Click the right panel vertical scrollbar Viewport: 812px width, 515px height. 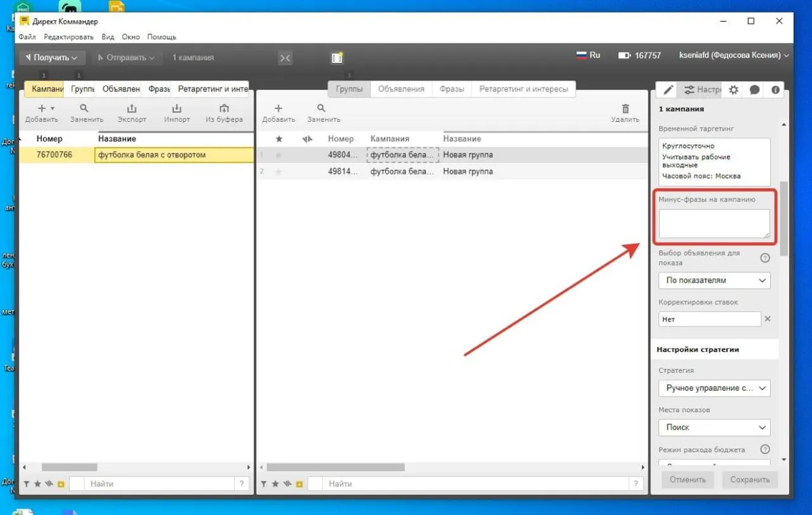(784, 219)
